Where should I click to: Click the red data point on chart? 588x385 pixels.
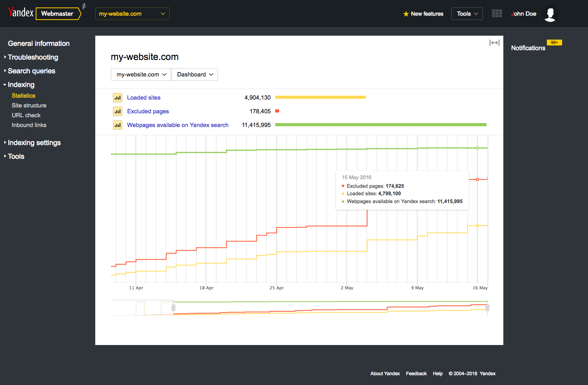tap(477, 180)
